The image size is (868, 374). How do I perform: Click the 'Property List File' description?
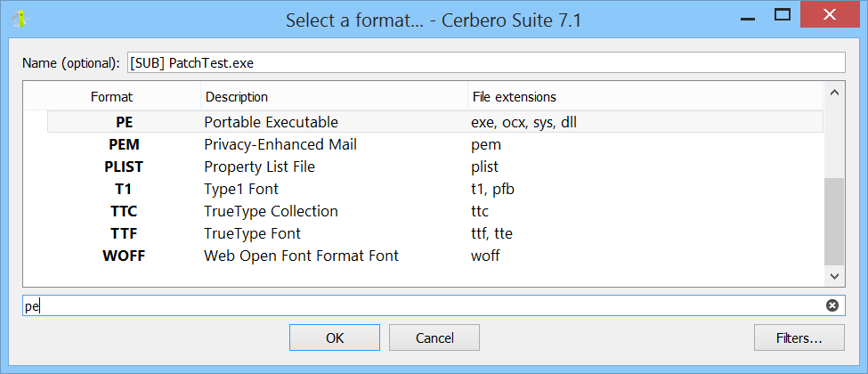pyautogui.click(x=260, y=167)
